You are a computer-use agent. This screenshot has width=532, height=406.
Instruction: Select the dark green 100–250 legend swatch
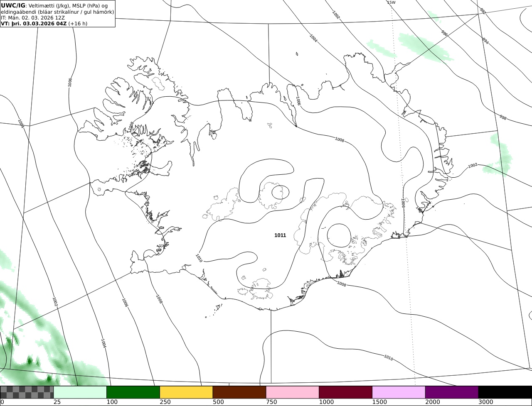click(x=133, y=392)
